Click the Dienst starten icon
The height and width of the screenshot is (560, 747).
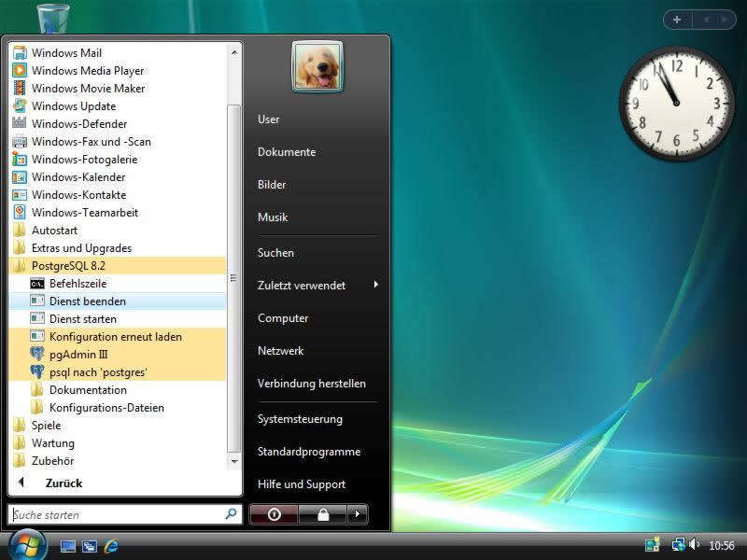pyautogui.click(x=37, y=319)
